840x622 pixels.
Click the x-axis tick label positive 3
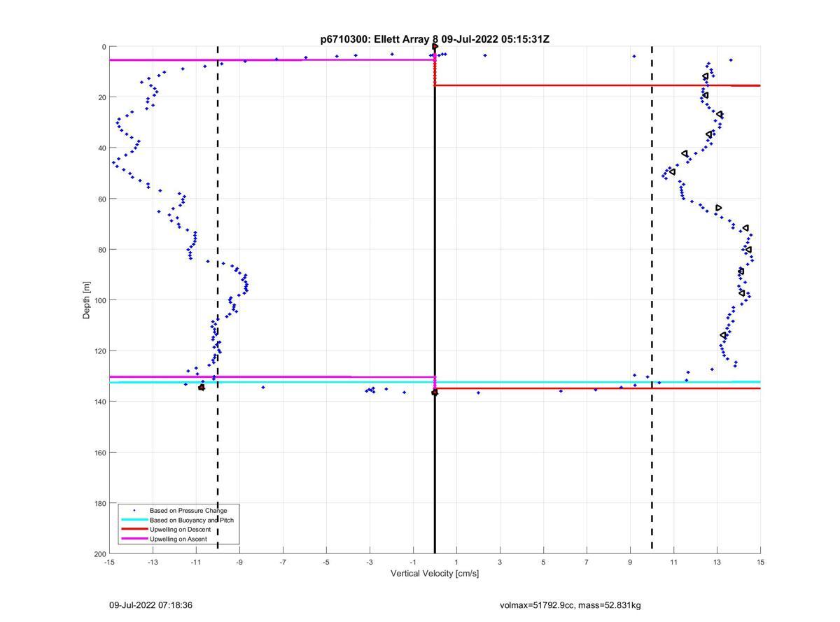(x=500, y=562)
